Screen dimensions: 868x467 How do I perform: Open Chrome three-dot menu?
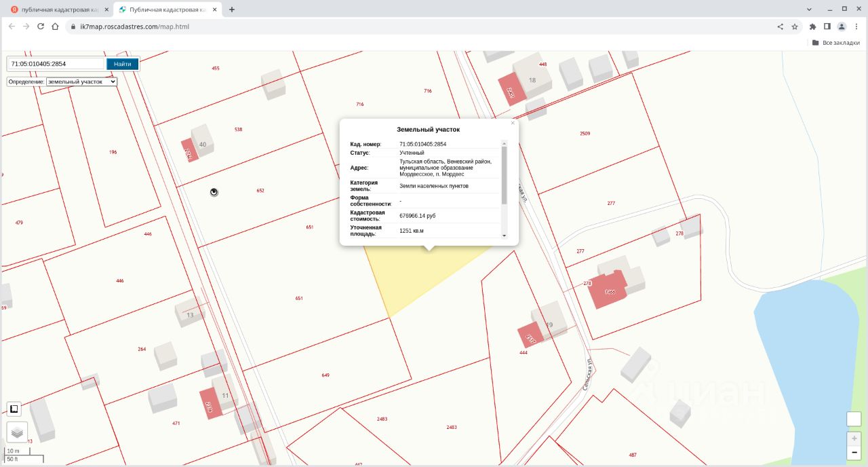[856, 26]
